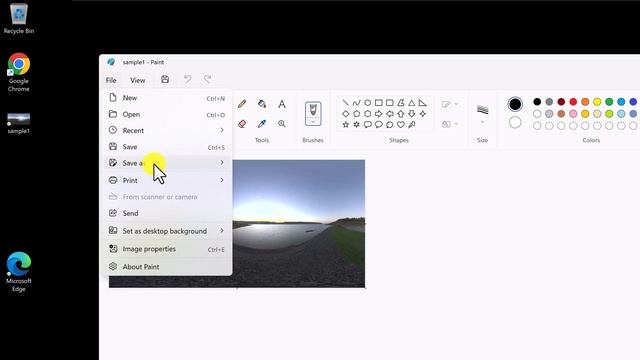Choose the five-point star shape

[x=346, y=124]
